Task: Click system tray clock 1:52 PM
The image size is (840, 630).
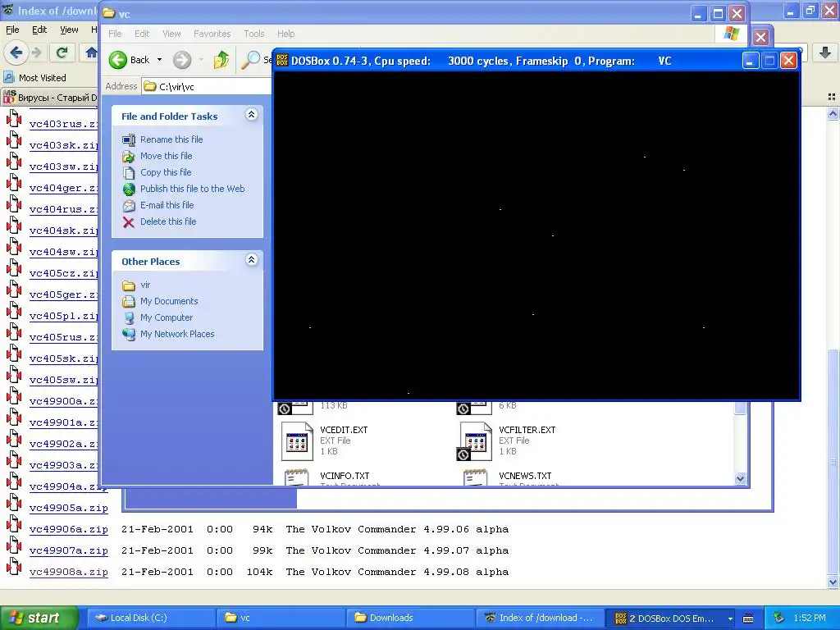Action: (x=810, y=618)
